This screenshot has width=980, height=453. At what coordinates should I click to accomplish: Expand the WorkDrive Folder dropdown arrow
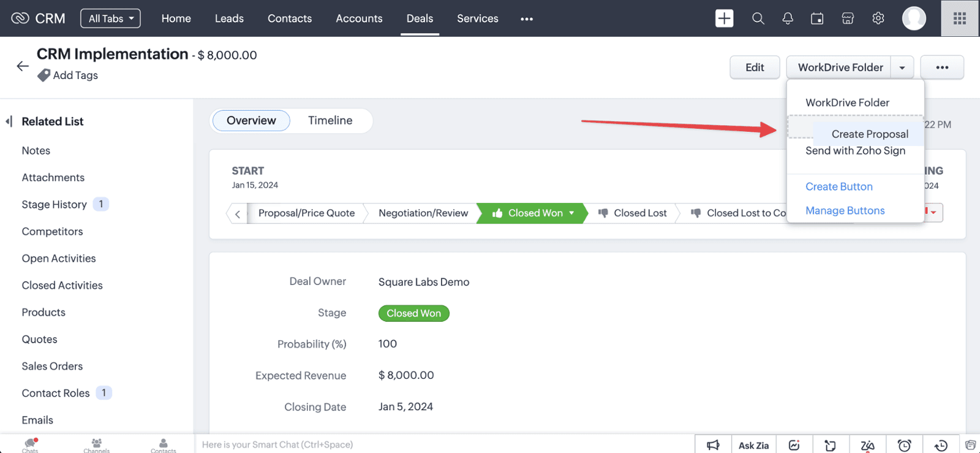pyautogui.click(x=902, y=67)
